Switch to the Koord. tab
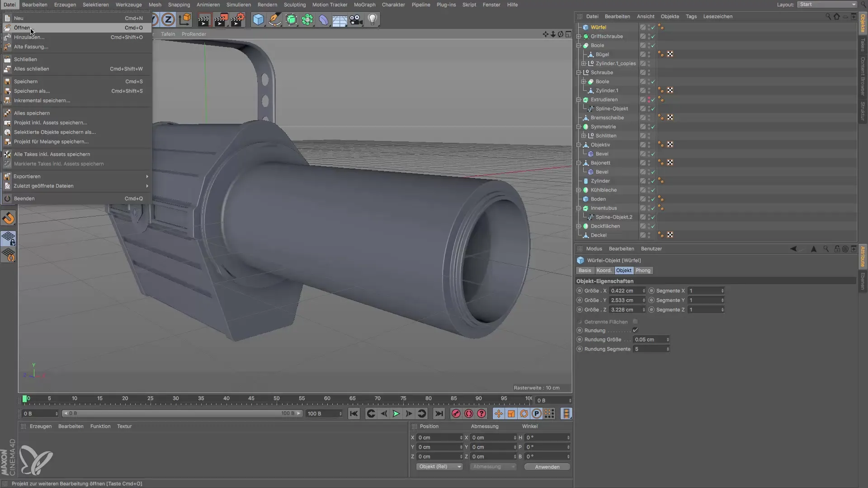Viewport: 868px width, 488px height. (604, 270)
